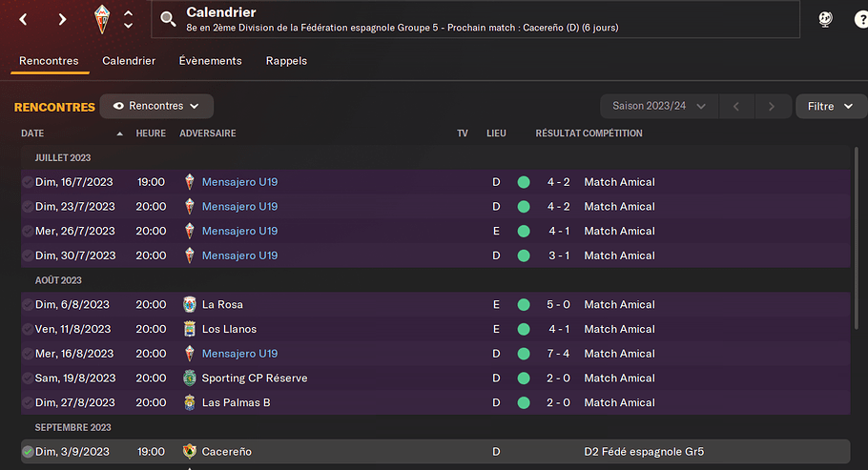Go back with the left arrow
Viewport: 868px width, 470px height.
point(23,19)
